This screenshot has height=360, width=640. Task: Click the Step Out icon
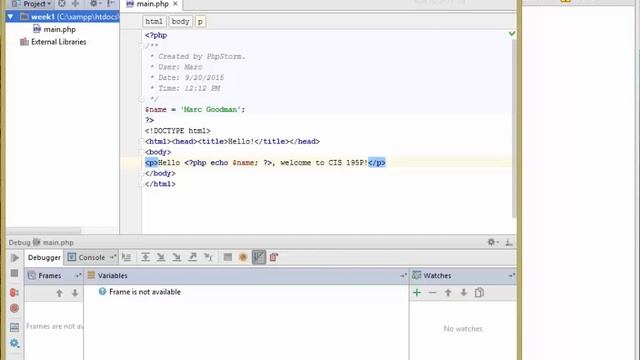[192, 257]
